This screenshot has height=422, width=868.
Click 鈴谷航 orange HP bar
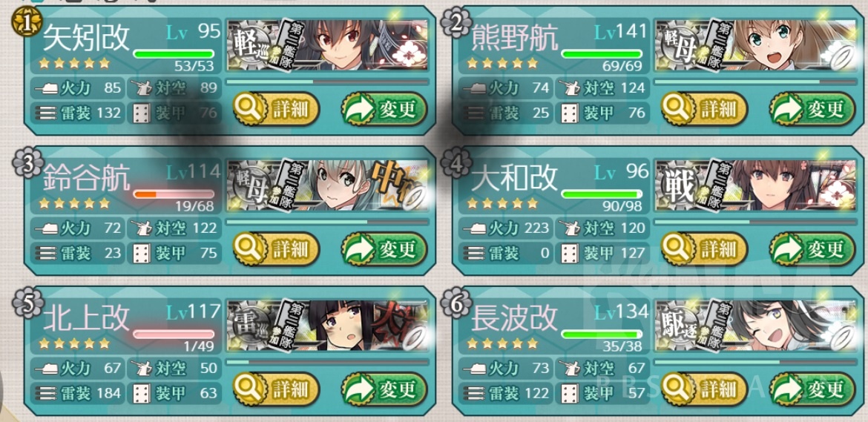[174, 194]
